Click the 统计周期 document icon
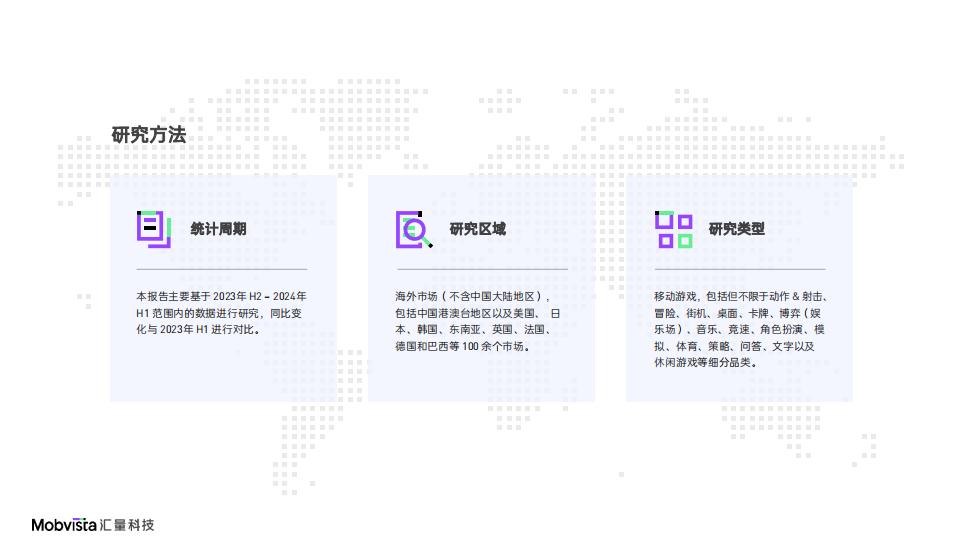Screen dimensions: 968x544 (154, 229)
